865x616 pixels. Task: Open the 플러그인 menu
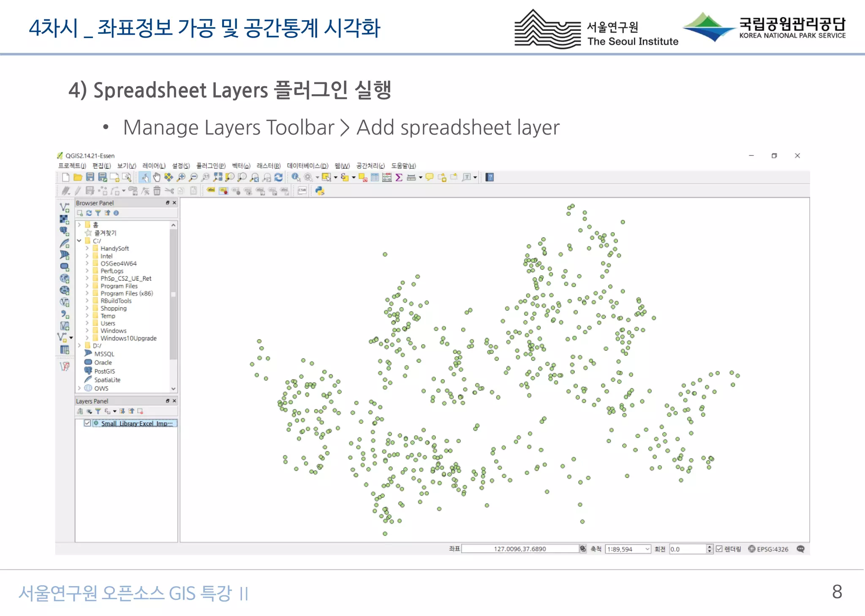coord(211,166)
